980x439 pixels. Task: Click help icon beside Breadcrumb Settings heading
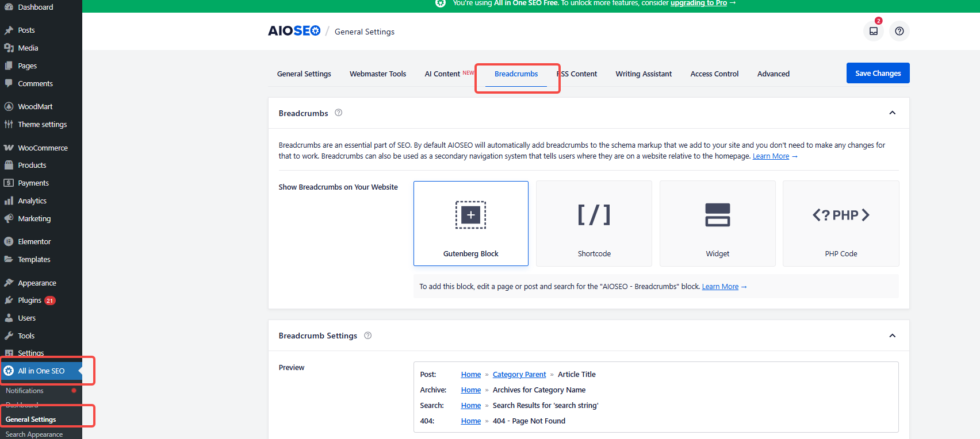coord(367,336)
